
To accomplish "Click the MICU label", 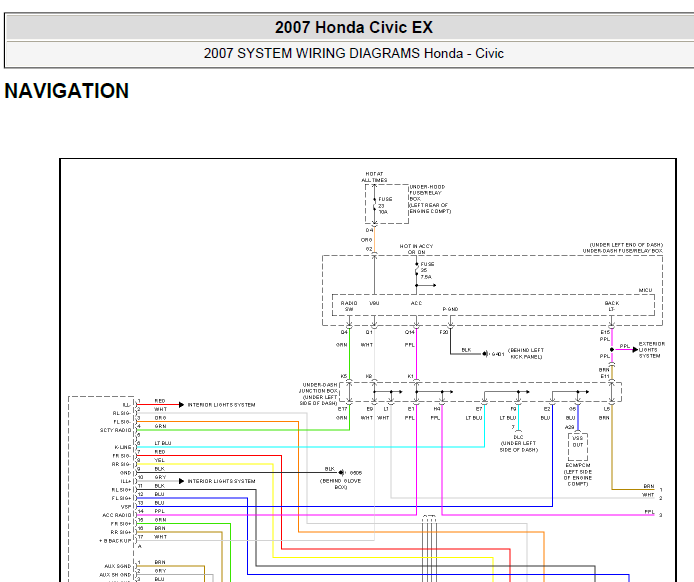I will [645, 290].
